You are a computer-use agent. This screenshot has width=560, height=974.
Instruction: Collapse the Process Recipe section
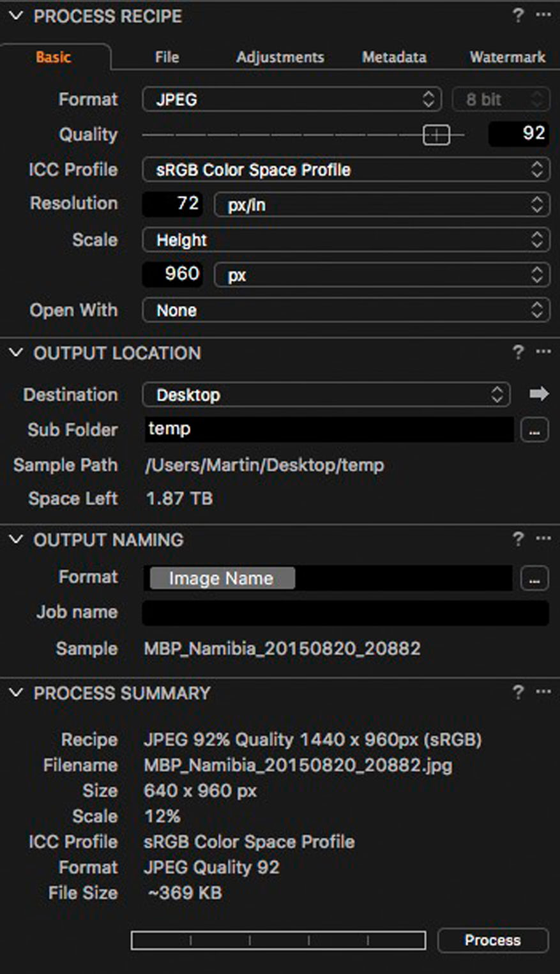(16, 16)
